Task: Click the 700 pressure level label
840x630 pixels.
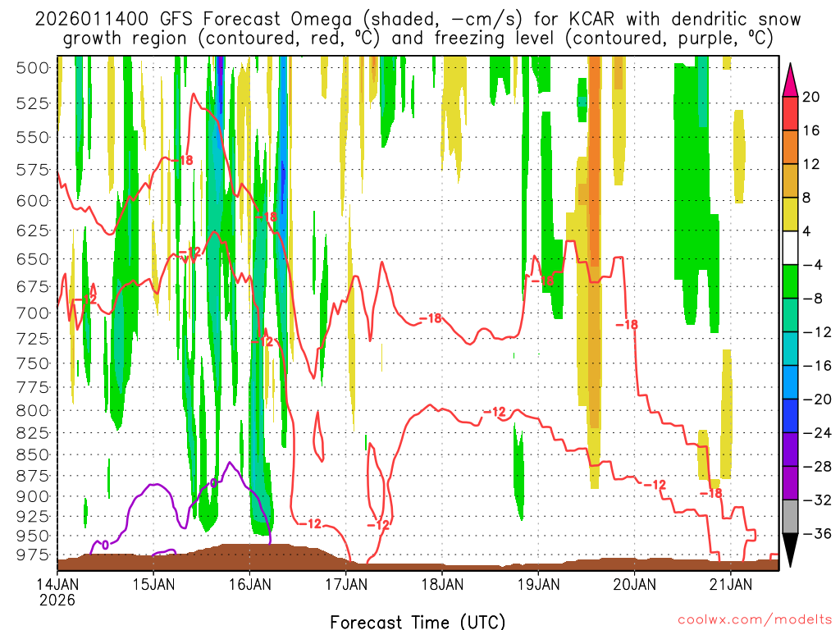Action: (x=32, y=313)
